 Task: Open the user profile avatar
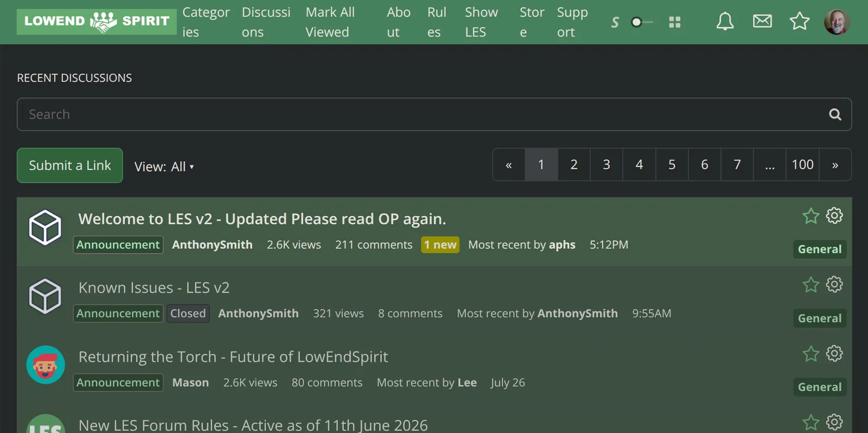pyautogui.click(x=837, y=22)
